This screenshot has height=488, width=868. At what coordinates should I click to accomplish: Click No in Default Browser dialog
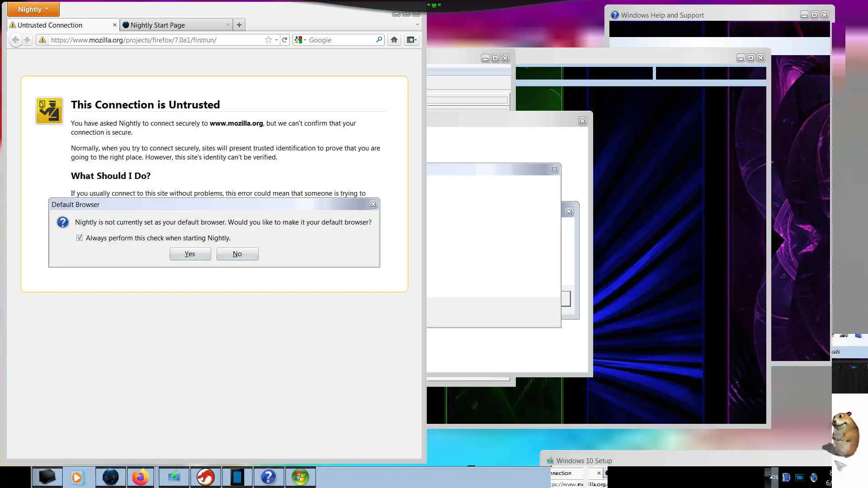(237, 254)
